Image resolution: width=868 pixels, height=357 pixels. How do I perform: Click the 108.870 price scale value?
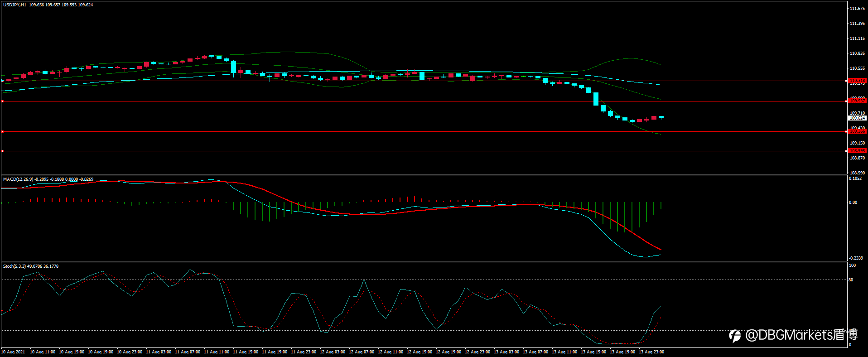coord(857,158)
